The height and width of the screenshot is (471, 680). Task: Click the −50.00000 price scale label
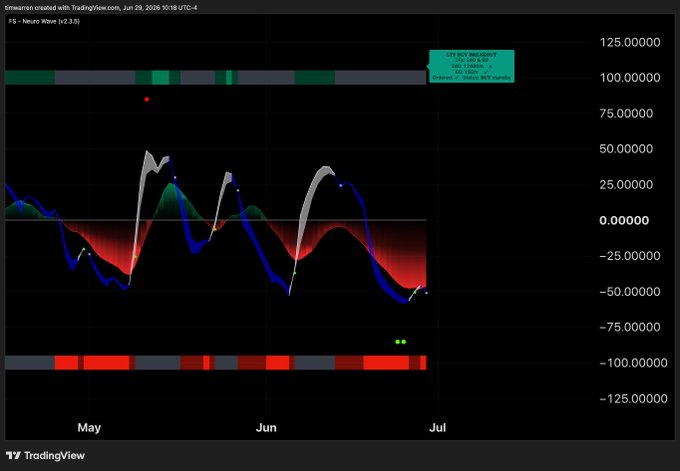tap(630, 291)
